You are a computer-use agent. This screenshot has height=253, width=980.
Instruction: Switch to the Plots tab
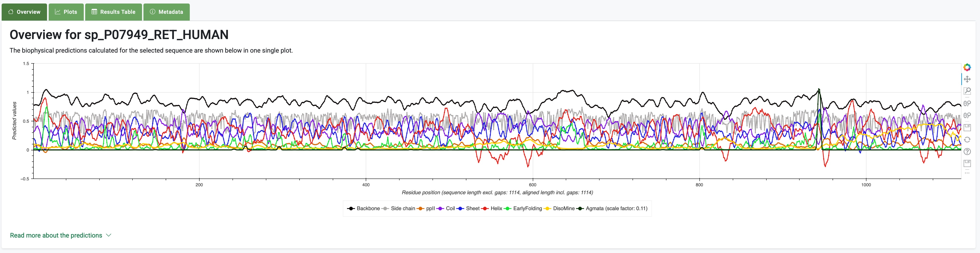(x=66, y=12)
